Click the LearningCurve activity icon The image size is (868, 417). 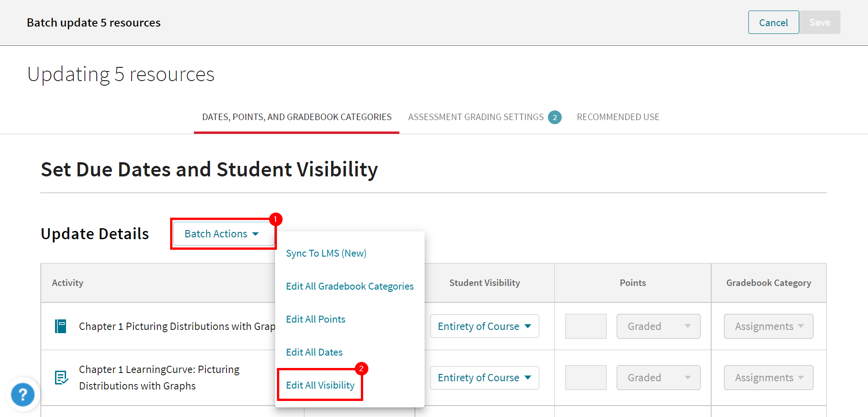(x=61, y=377)
